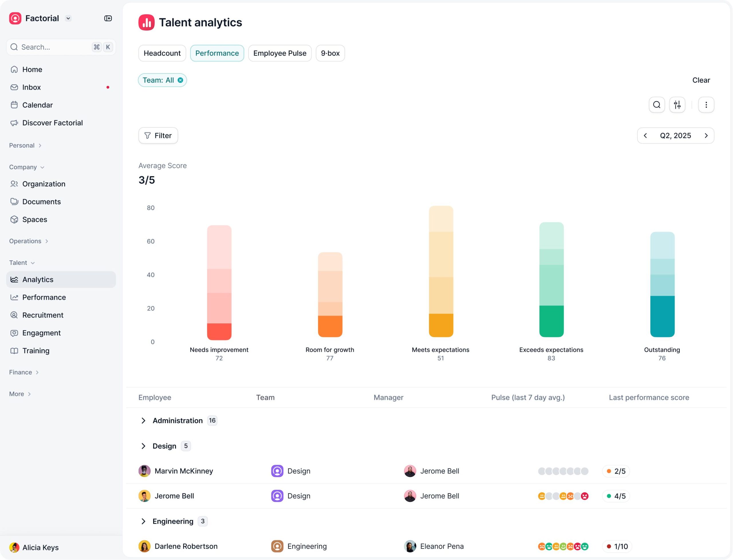Click the Employee column header
Image resolution: width=733 pixels, height=560 pixels.
155,397
